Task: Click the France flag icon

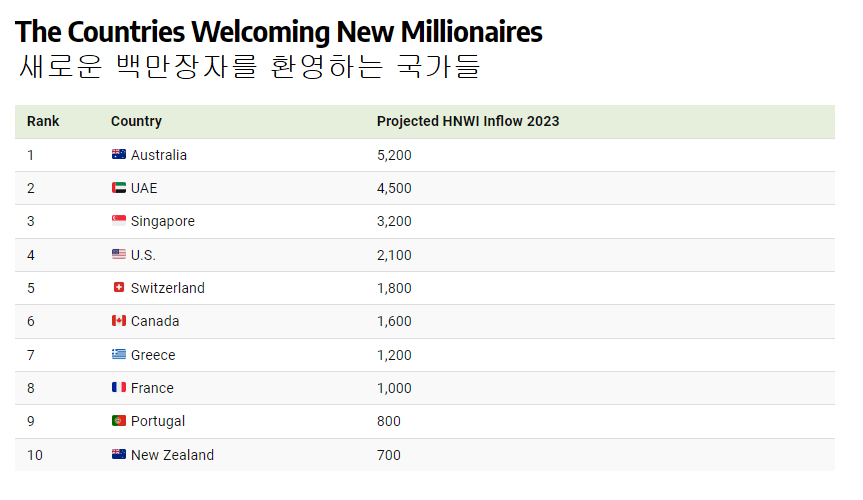Action: (119, 388)
